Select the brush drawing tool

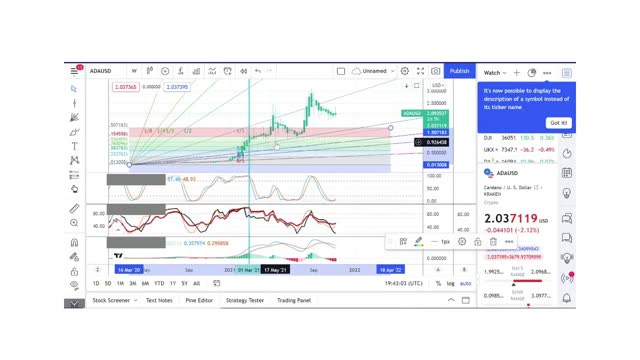coord(74,132)
